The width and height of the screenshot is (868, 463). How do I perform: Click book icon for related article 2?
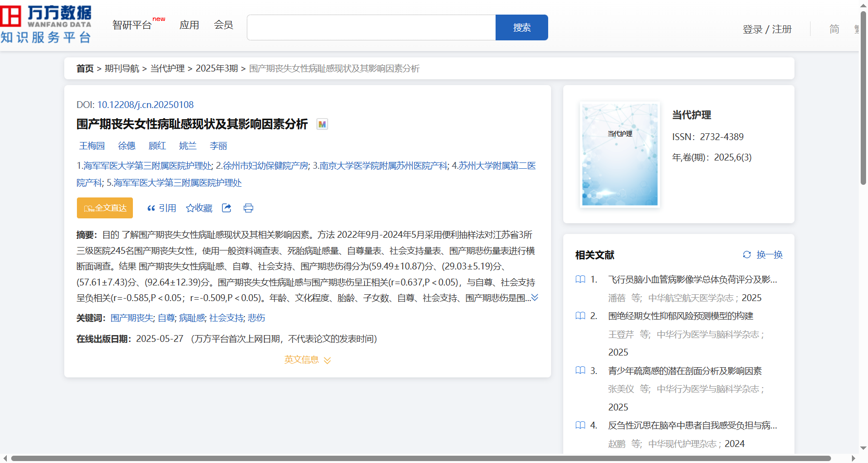tap(580, 316)
